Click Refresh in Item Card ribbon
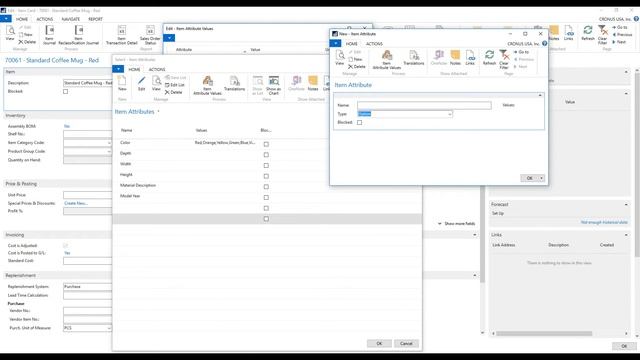 [x=588, y=33]
